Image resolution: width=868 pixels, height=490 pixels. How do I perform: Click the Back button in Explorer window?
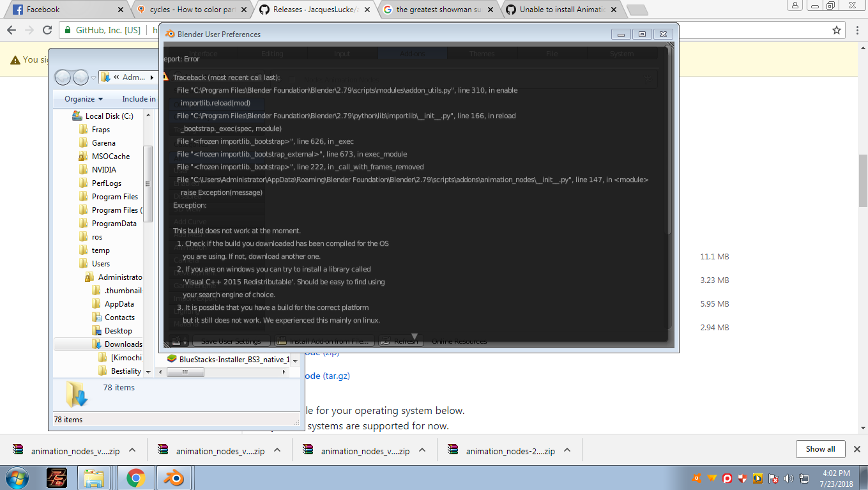point(63,77)
